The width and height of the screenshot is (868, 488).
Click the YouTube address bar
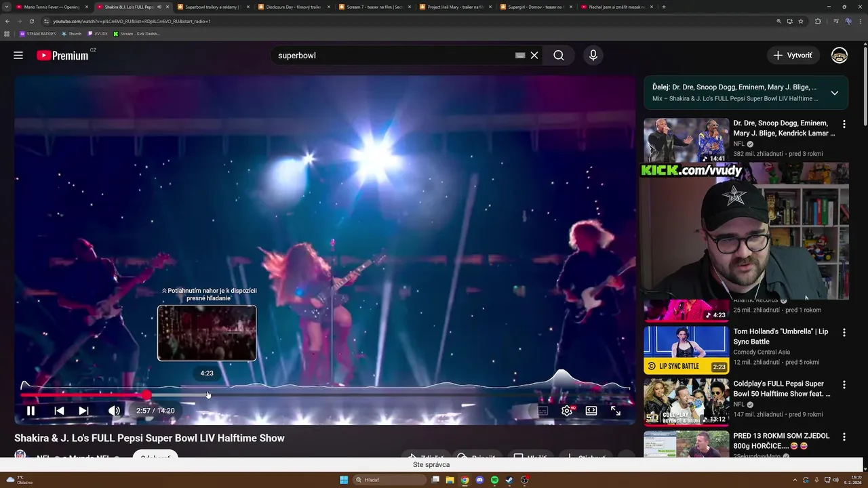(407, 21)
